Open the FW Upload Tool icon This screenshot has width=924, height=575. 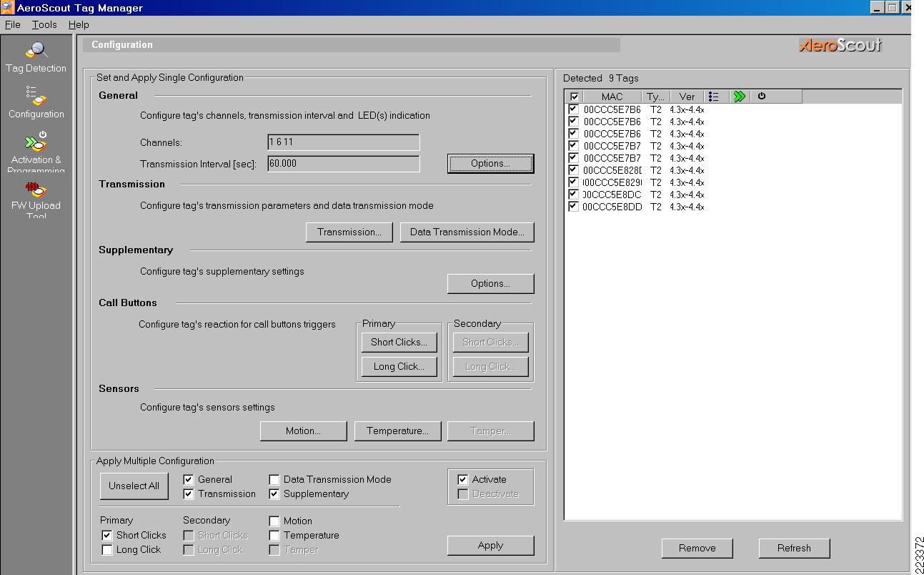point(36,189)
